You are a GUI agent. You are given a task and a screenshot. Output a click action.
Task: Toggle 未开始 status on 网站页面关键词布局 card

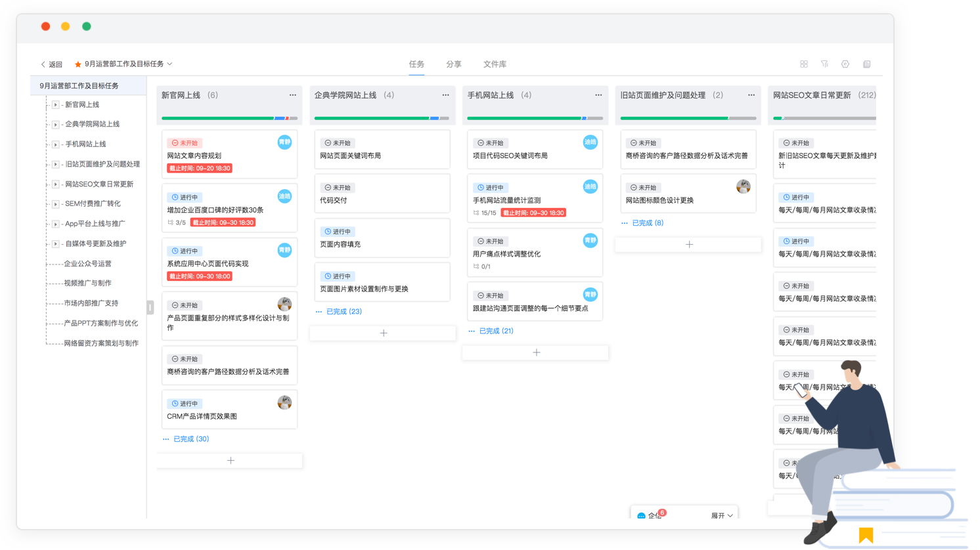338,143
